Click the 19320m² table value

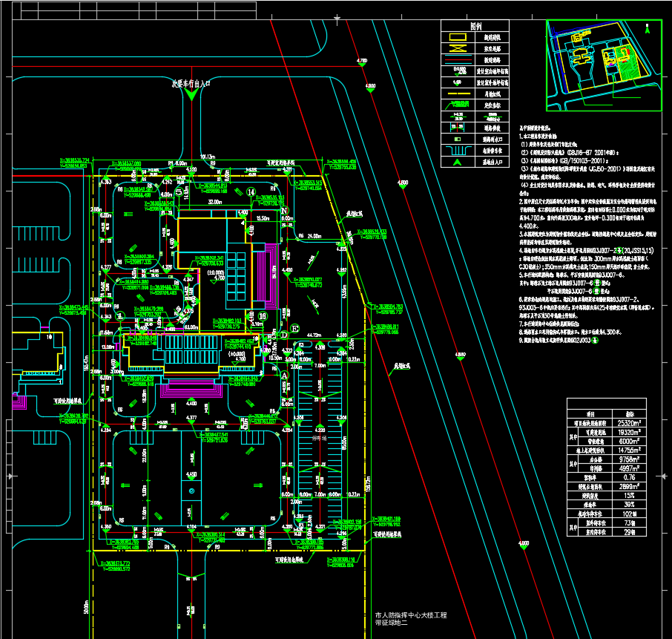pos(629,432)
